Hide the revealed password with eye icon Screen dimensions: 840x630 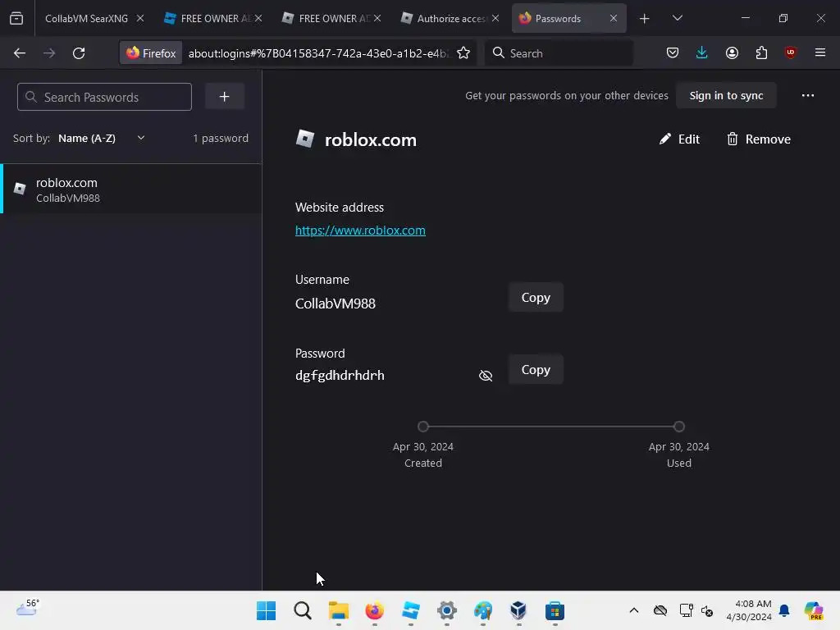click(486, 376)
